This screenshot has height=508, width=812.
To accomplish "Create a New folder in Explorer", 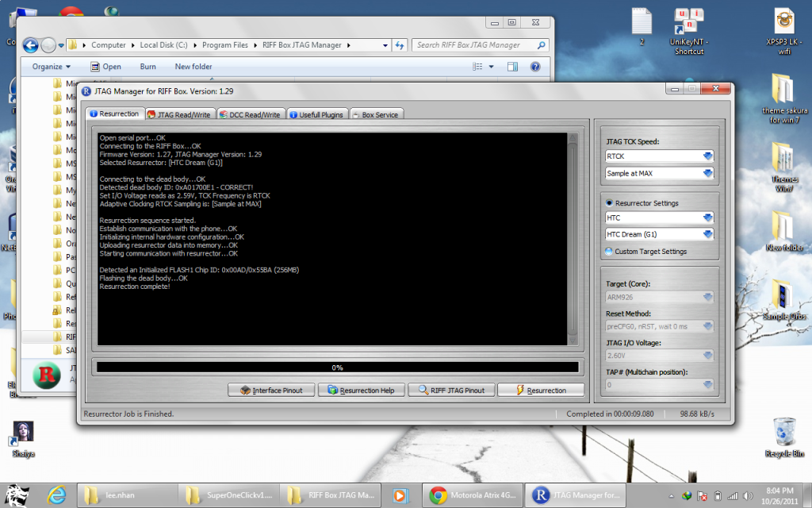I will (193, 67).
